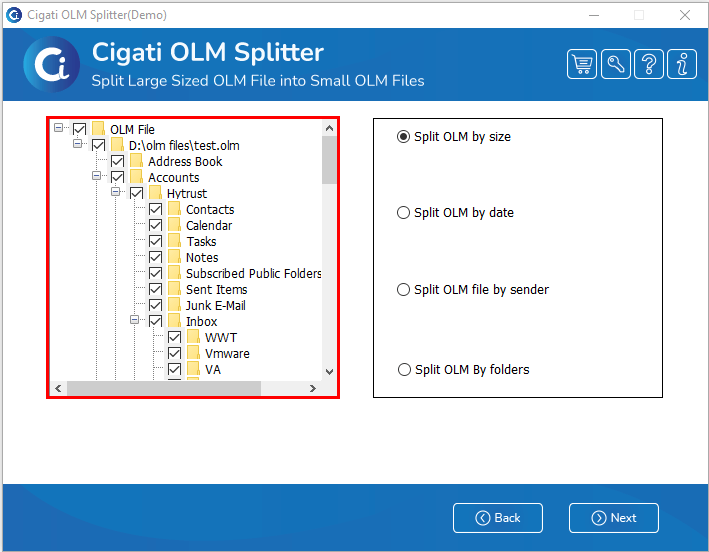Uncheck the Calendar checkbox
Screen dimensions: 709x552
(156, 225)
